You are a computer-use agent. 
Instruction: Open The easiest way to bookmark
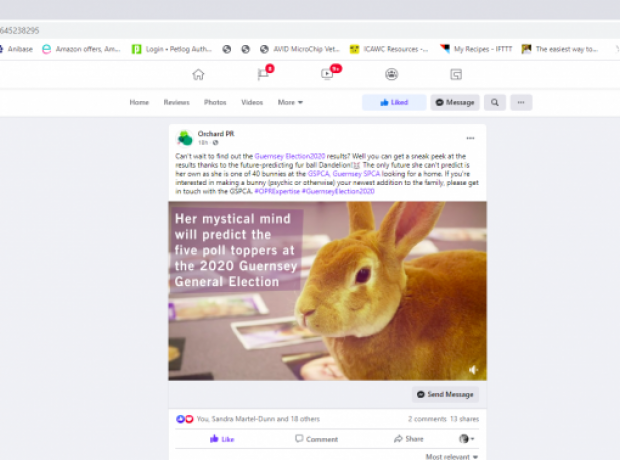point(560,49)
